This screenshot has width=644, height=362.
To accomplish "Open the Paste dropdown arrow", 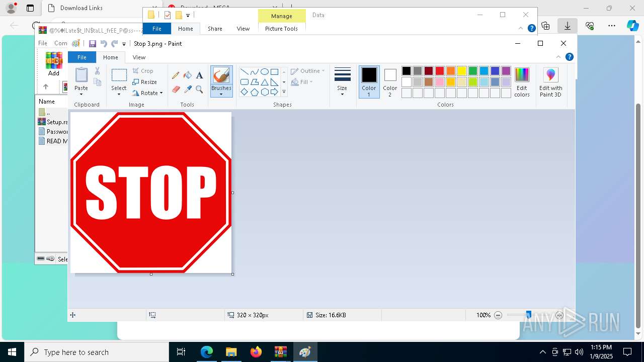I will [81, 94].
